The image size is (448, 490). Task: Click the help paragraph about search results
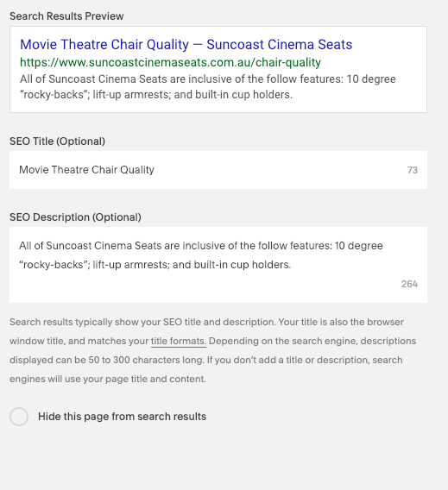[212, 350]
